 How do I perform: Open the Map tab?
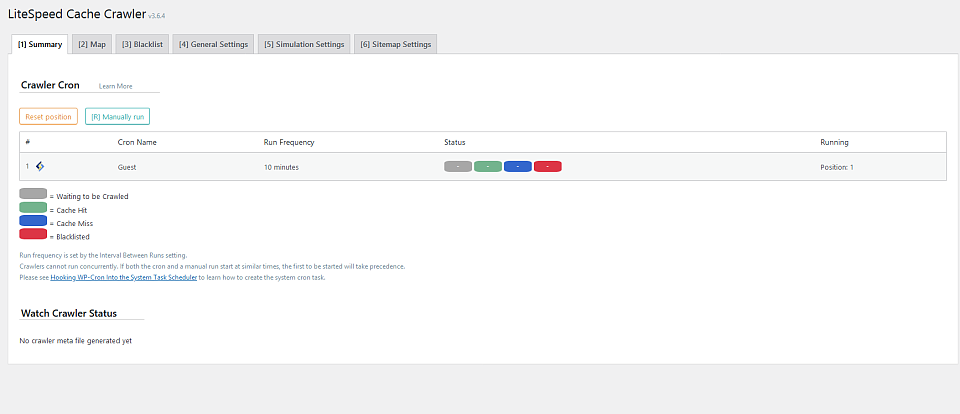click(92, 45)
